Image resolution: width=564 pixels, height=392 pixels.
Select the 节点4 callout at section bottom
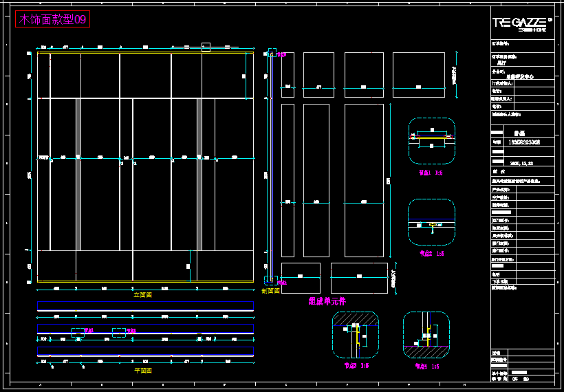[283, 283]
